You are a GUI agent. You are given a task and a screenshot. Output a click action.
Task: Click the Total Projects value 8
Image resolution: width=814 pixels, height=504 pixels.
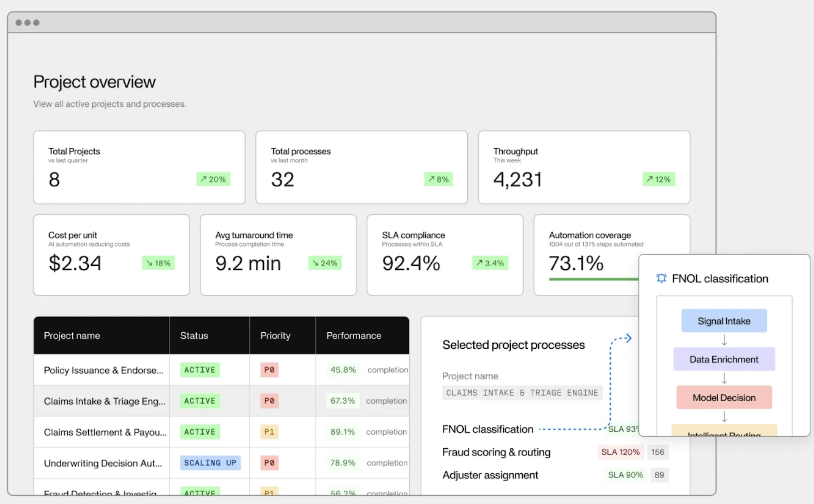point(54,179)
